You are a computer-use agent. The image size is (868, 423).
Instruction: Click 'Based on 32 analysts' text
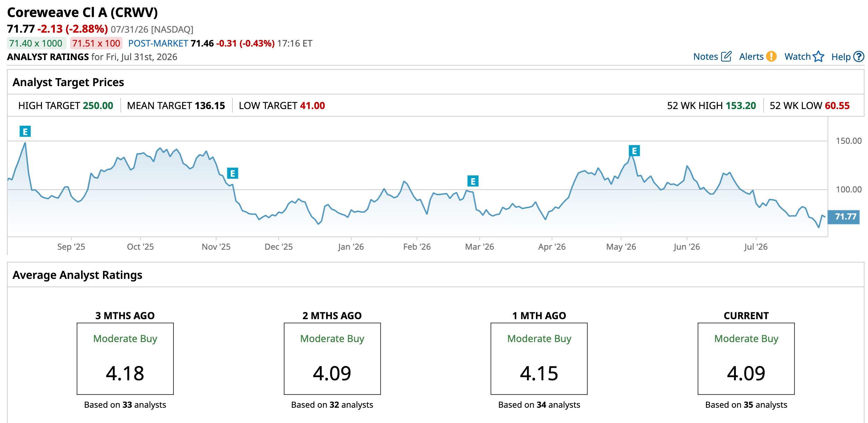click(x=332, y=405)
